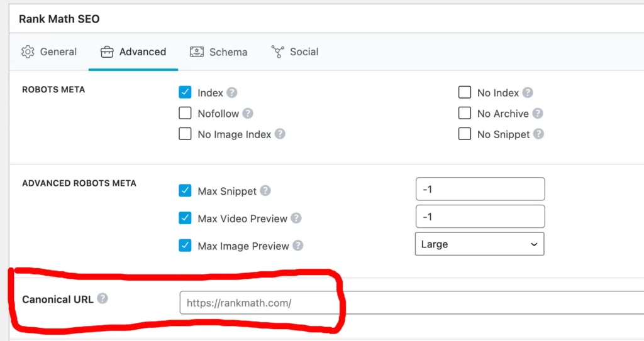This screenshot has height=341, width=644.
Task: Open the Max Image Preview Large dropdown
Action: tap(480, 244)
